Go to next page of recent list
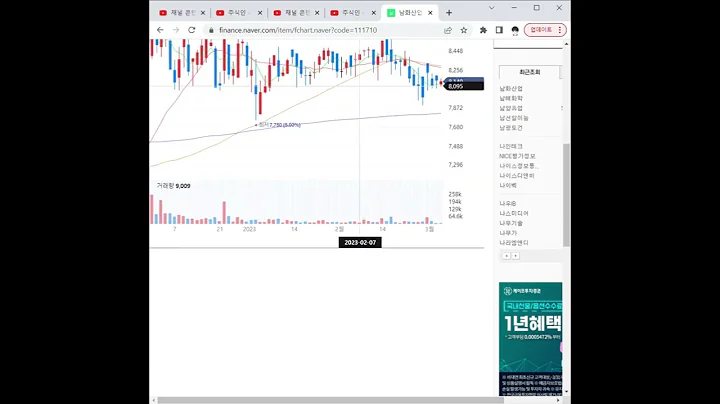The image size is (720, 404). [x=516, y=256]
